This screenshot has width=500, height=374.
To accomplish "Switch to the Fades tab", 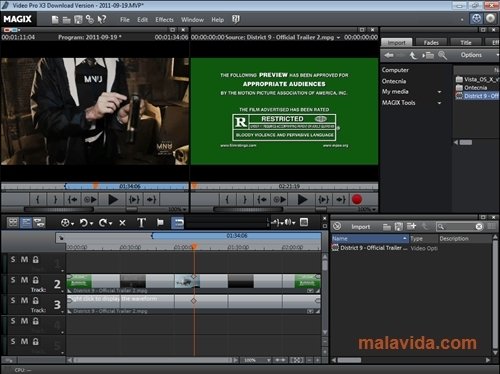I will (431, 42).
